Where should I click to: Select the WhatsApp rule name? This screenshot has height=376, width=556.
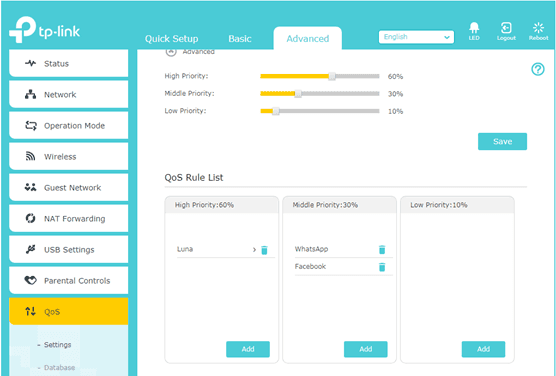pyautogui.click(x=311, y=249)
